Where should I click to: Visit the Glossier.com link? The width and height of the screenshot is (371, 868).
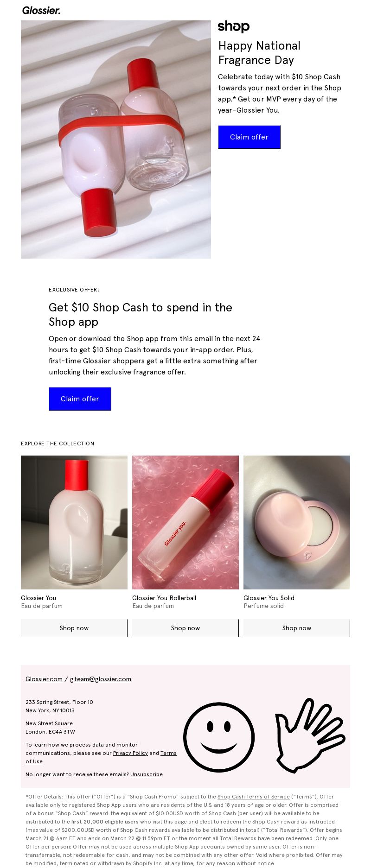[44, 679]
